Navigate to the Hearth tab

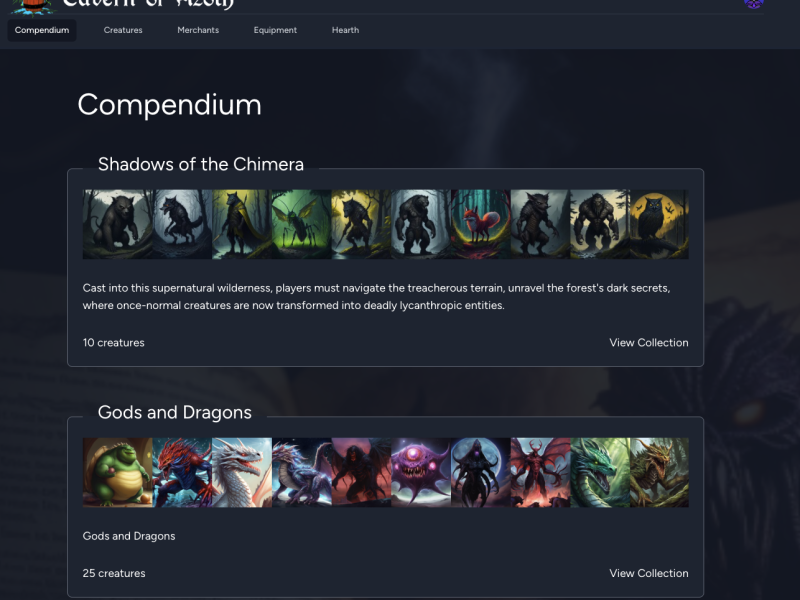(x=345, y=30)
